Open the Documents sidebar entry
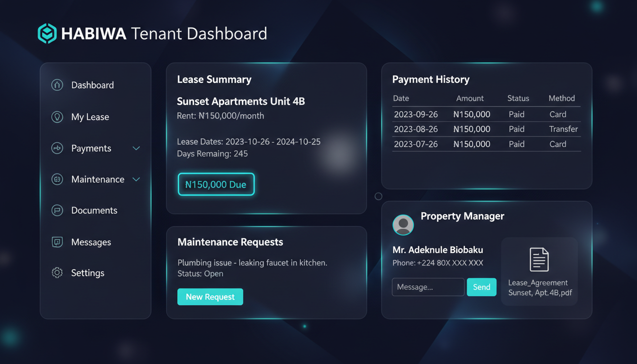637x364 pixels. pyautogui.click(x=94, y=210)
